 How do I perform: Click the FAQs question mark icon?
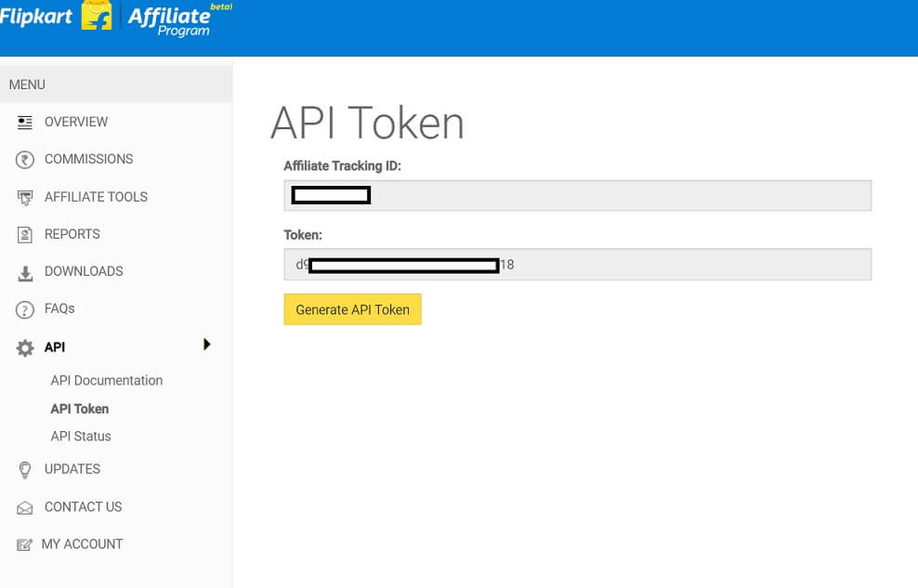pos(24,309)
